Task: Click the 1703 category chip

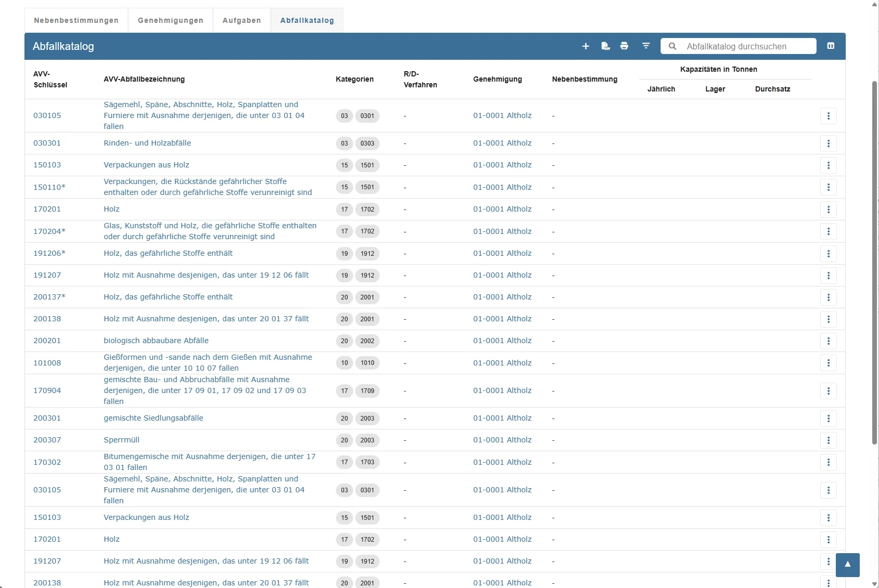Action: pos(367,462)
